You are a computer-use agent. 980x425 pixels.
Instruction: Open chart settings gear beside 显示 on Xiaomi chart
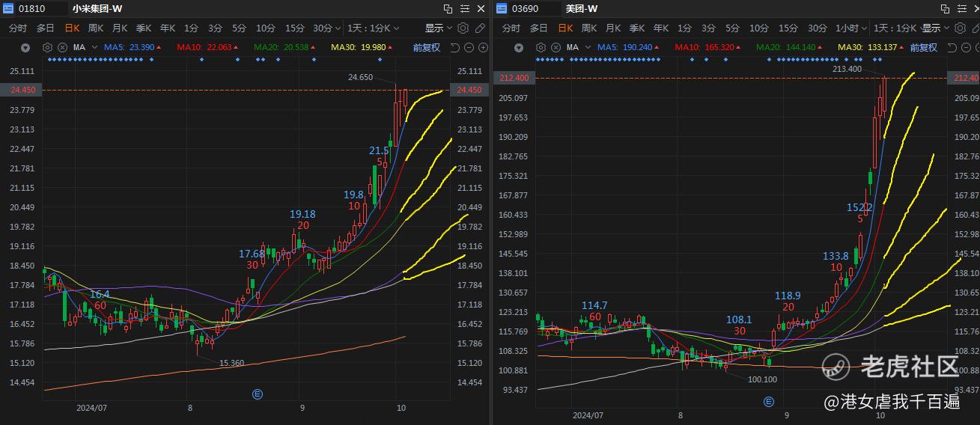point(463,28)
